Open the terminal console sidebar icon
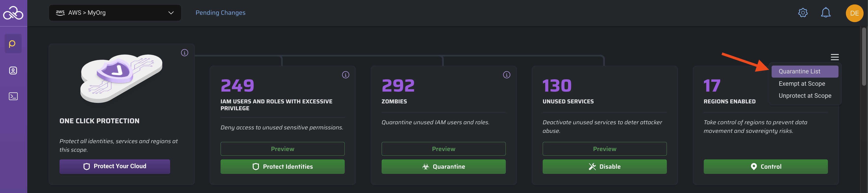The image size is (868, 193). coord(13,96)
